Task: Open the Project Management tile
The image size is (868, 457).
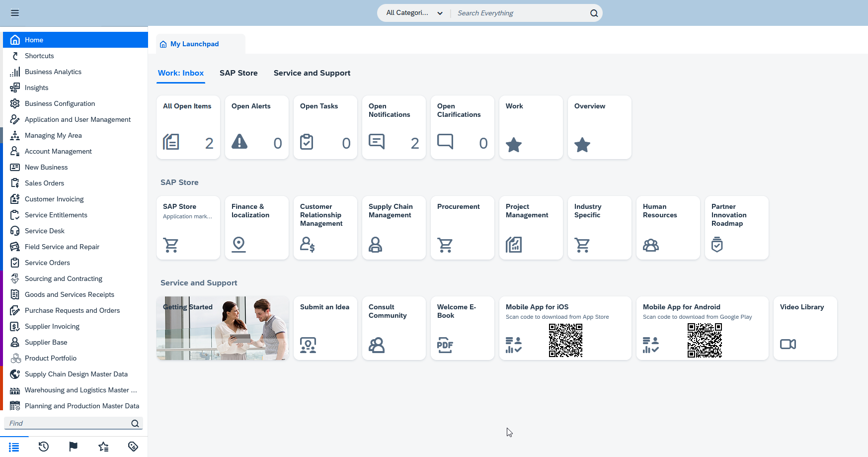Action: 531,228
